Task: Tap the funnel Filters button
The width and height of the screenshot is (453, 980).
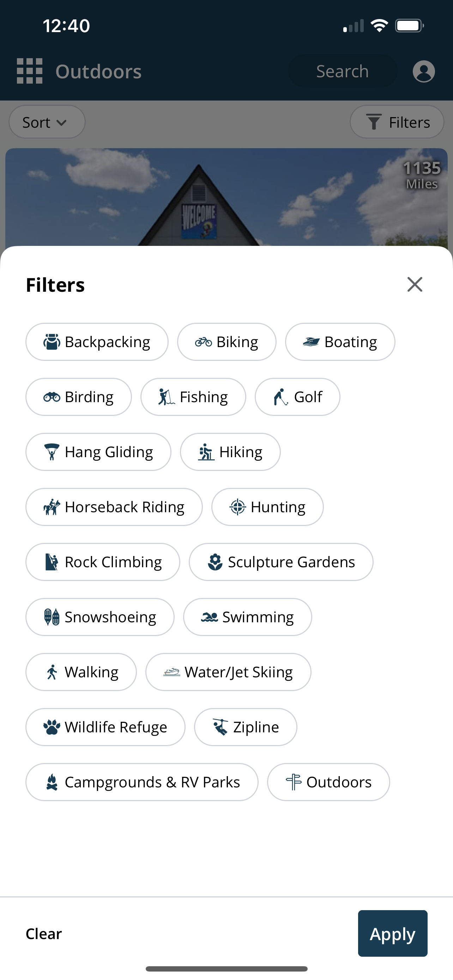Action: click(397, 122)
